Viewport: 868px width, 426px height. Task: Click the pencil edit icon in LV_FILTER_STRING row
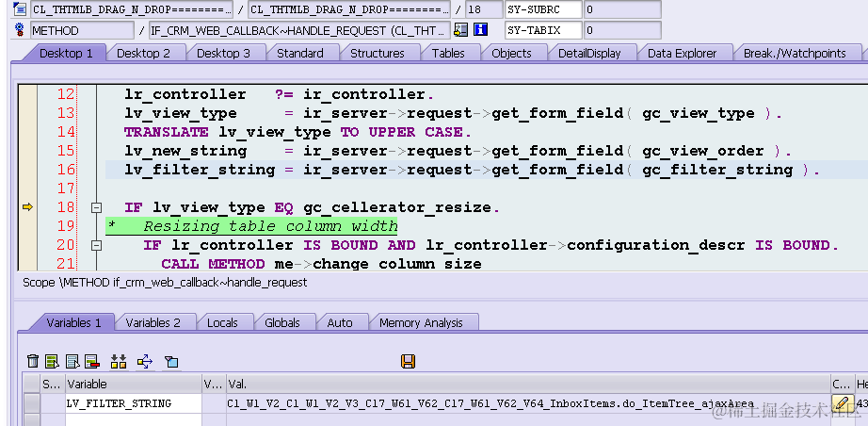tap(843, 402)
